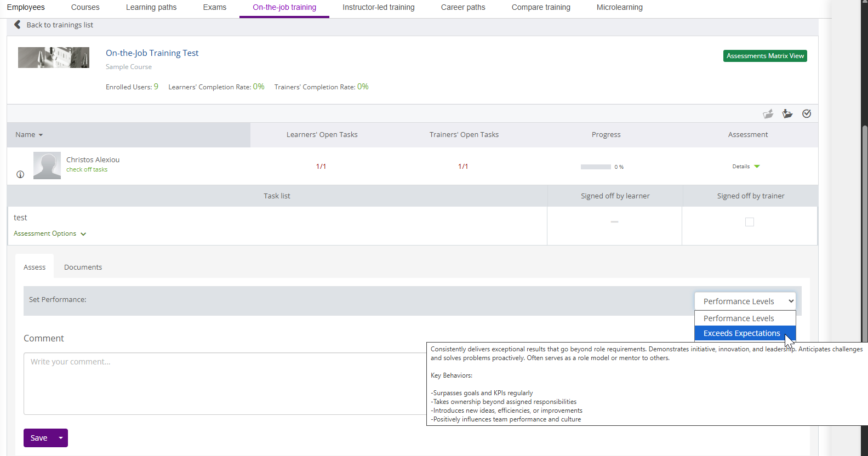Screen dimensions: 868x456
Task: Click the grayed export folder icon
Action: pyautogui.click(x=768, y=113)
